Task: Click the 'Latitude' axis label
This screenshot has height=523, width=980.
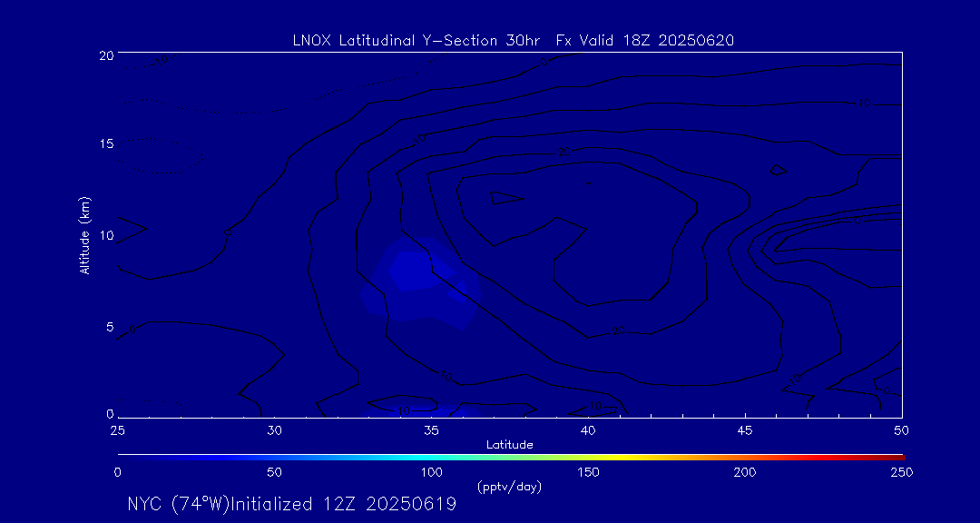Action: (x=510, y=446)
